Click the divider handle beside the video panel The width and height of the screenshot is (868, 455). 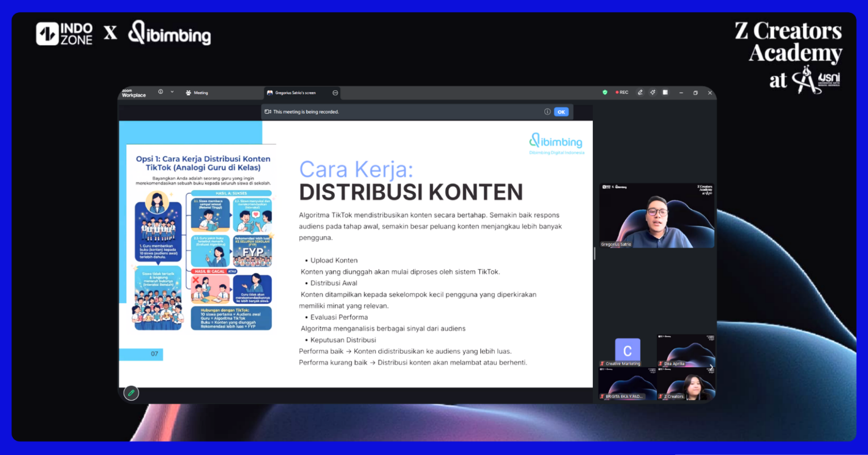tap(595, 253)
